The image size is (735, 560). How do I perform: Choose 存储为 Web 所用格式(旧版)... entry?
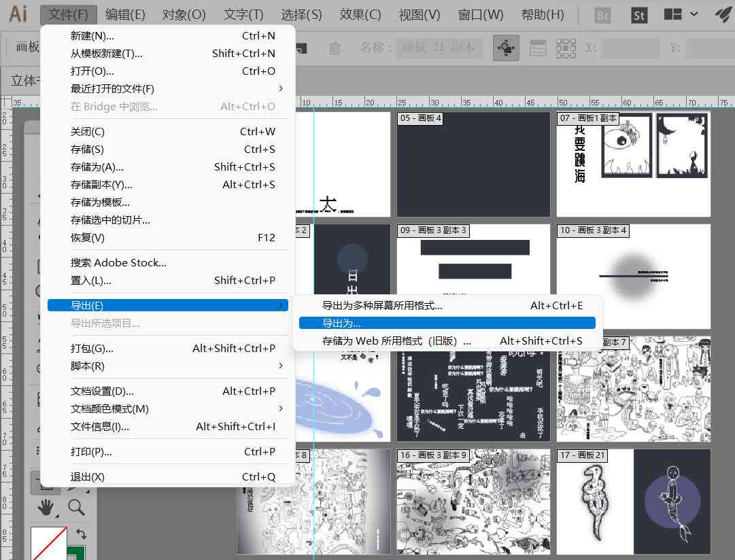coord(447,340)
